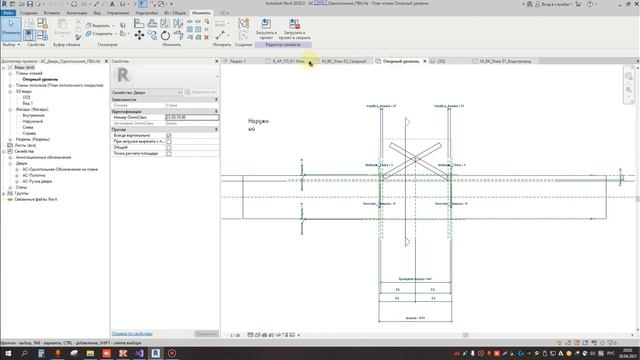
Task: Click the Вставить paste icon in clipboard panel
Action: pos(62,24)
